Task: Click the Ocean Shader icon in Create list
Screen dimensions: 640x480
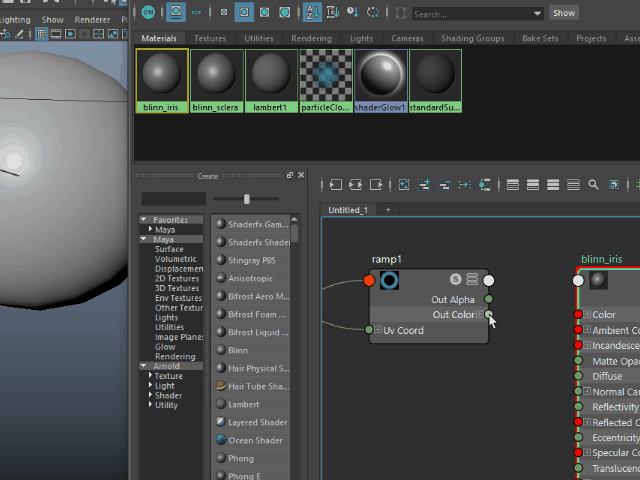Action: click(x=220, y=440)
